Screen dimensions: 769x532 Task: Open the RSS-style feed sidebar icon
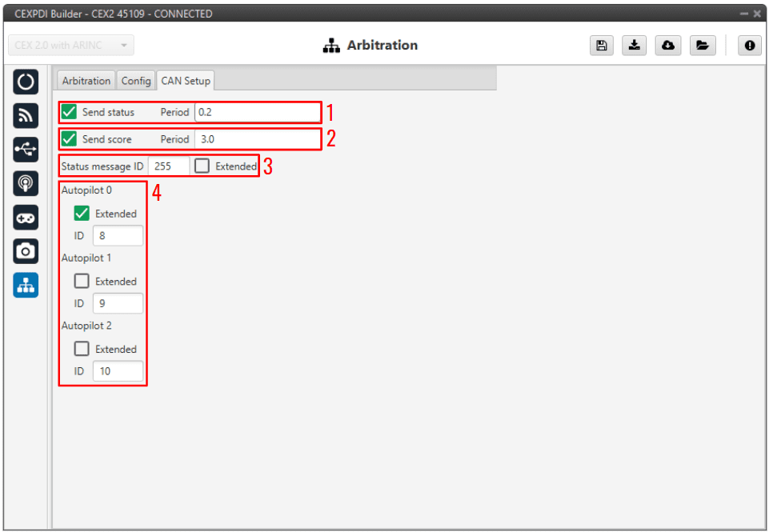(26, 116)
